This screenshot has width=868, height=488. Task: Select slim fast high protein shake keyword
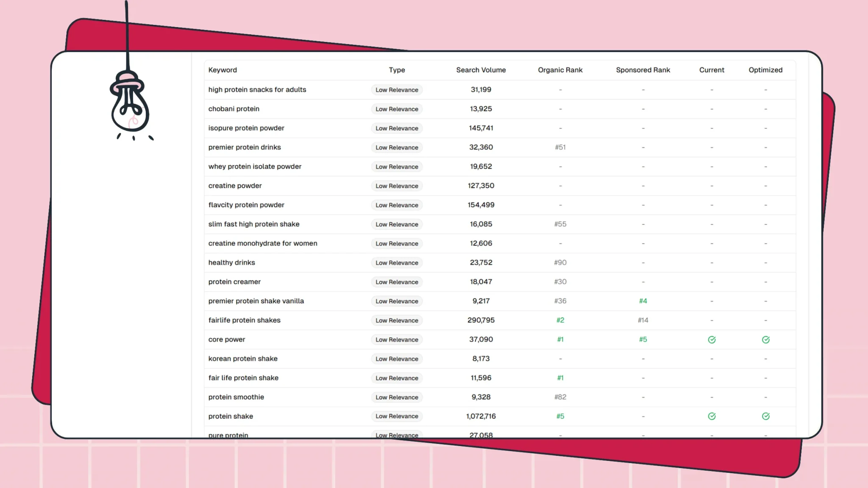[253, 224]
